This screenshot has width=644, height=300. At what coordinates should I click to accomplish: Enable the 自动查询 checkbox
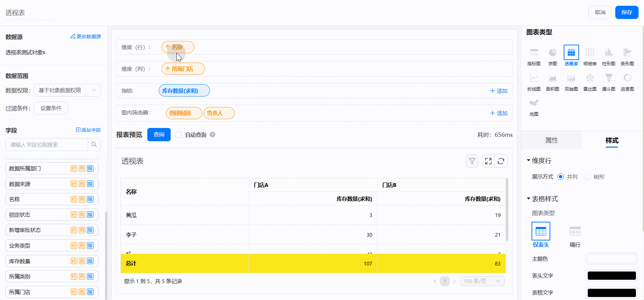[x=178, y=135]
